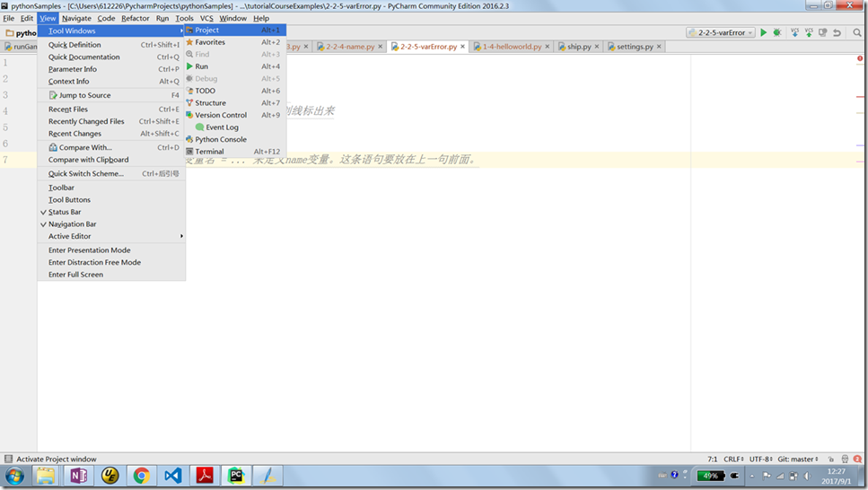The height and width of the screenshot is (490, 868).
Task: Choose Quick Documentation menu entry
Action: coord(111,57)
